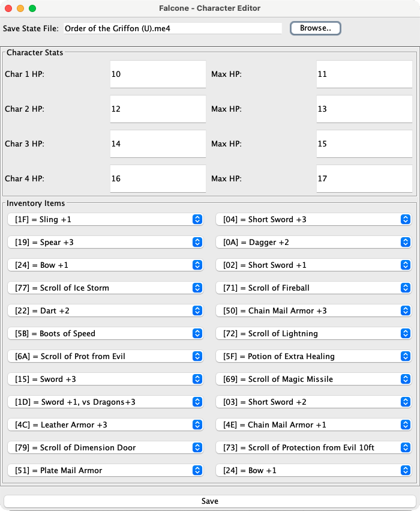
Task: Open the Scroll of Magic Missile dropdown
Action: tap(314, 379)
